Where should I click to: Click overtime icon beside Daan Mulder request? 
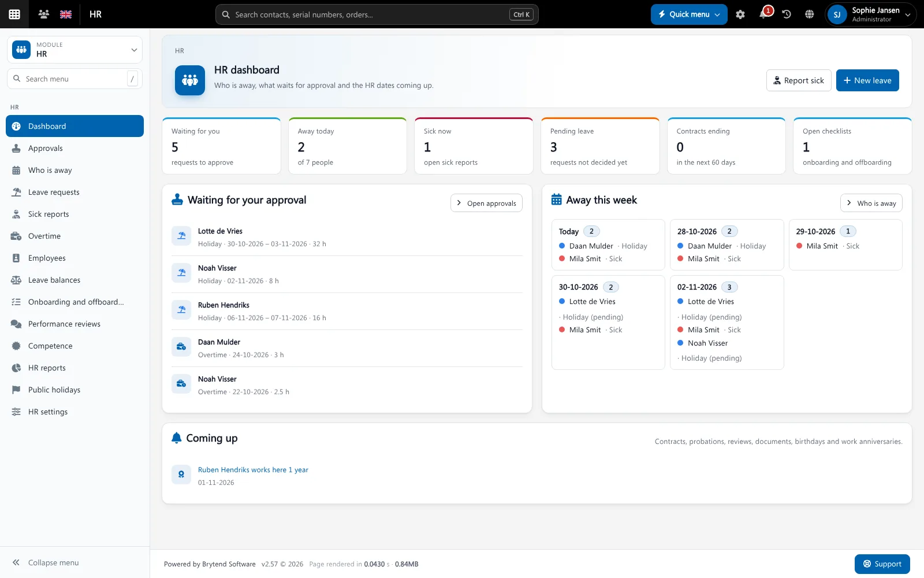(181, 347)
